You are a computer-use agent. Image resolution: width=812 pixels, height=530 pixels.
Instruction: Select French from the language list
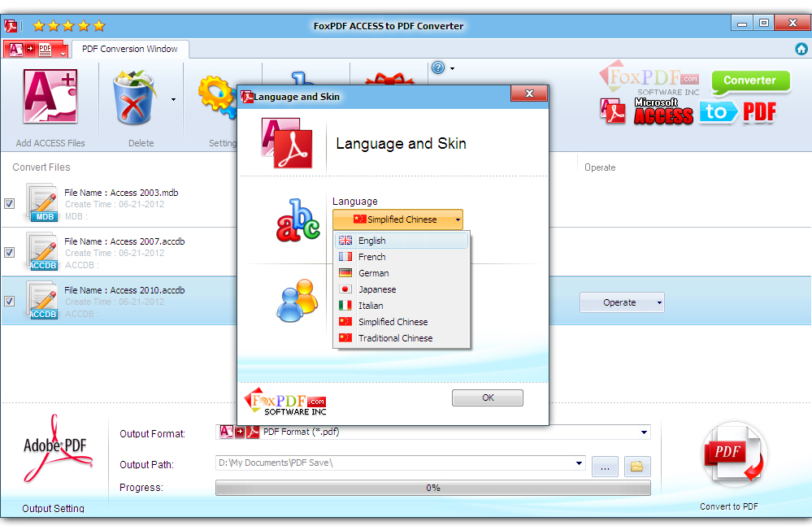click(402, 257)
